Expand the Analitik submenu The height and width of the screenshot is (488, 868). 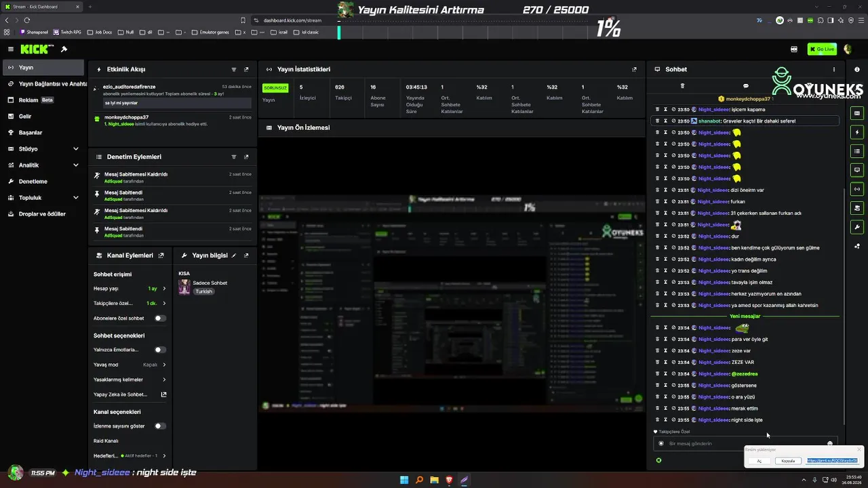pos(75,165)
